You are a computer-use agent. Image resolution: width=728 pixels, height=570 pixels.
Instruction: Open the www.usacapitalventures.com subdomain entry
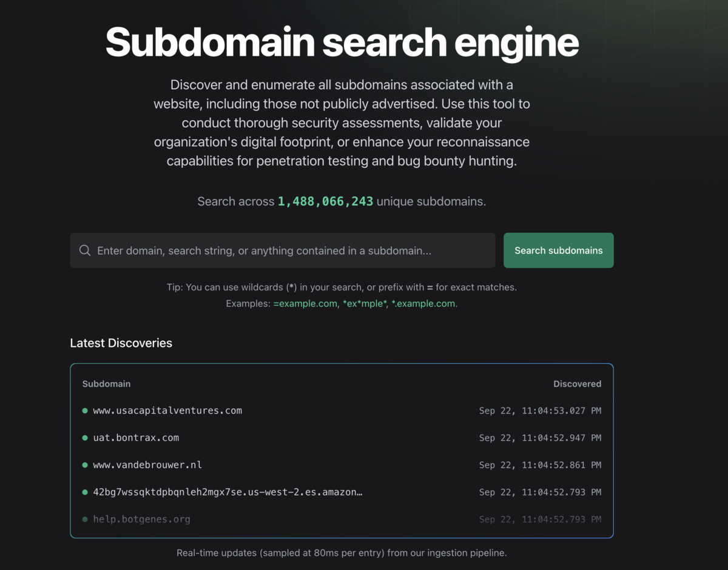click(167, 411)
